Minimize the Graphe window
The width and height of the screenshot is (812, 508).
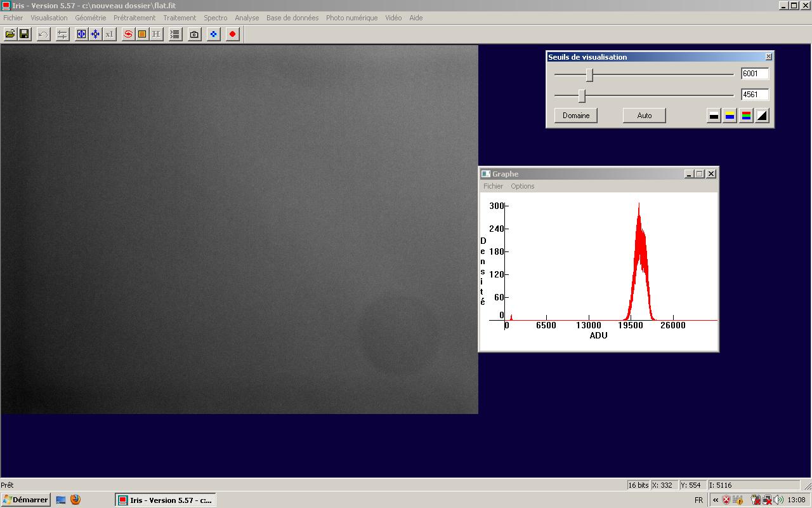pos(690,174)
